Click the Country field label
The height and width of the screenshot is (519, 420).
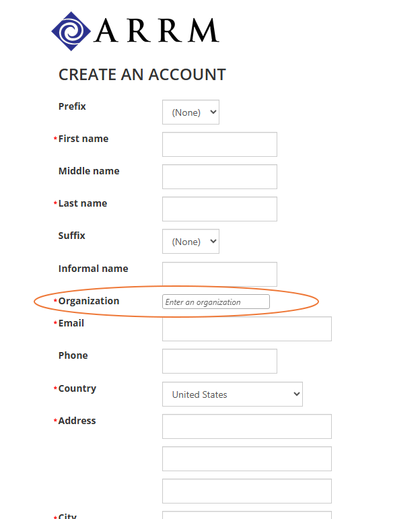click(77, 388)
